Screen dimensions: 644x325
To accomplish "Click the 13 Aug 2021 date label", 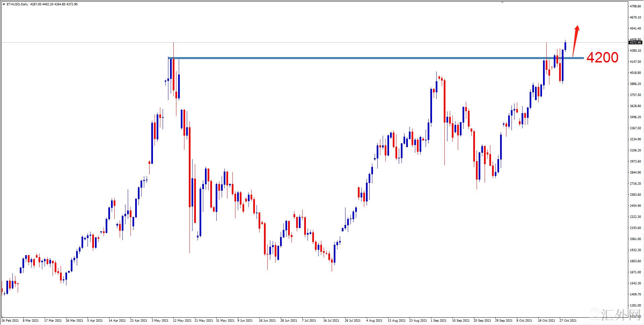I will [396, 321].
